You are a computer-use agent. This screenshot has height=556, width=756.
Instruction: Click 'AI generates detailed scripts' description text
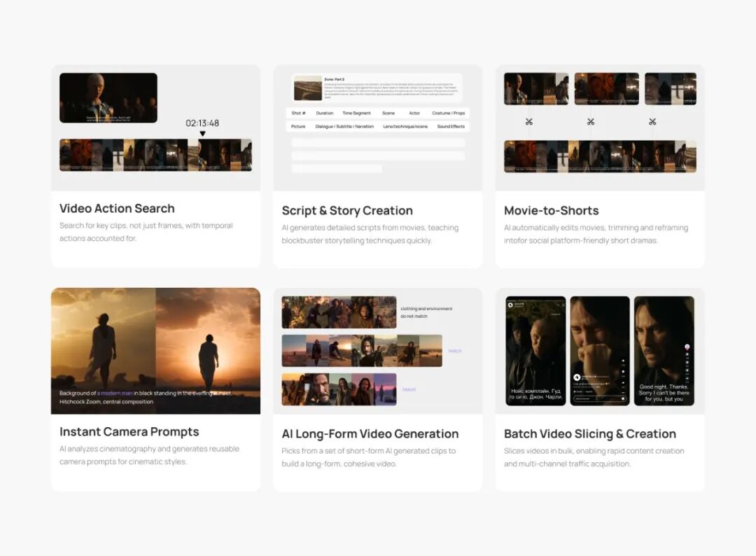click(370, 234)
